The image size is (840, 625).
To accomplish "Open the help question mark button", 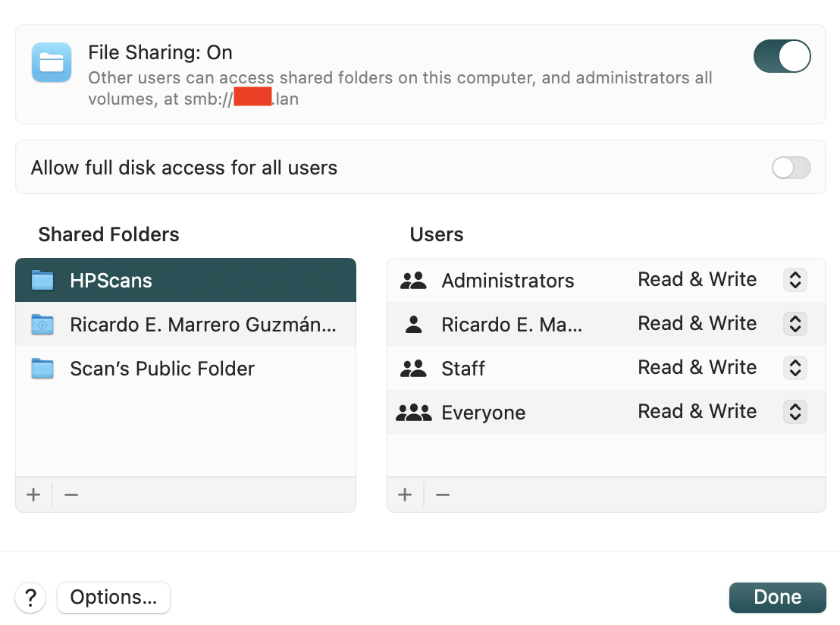I will [30, 598].
